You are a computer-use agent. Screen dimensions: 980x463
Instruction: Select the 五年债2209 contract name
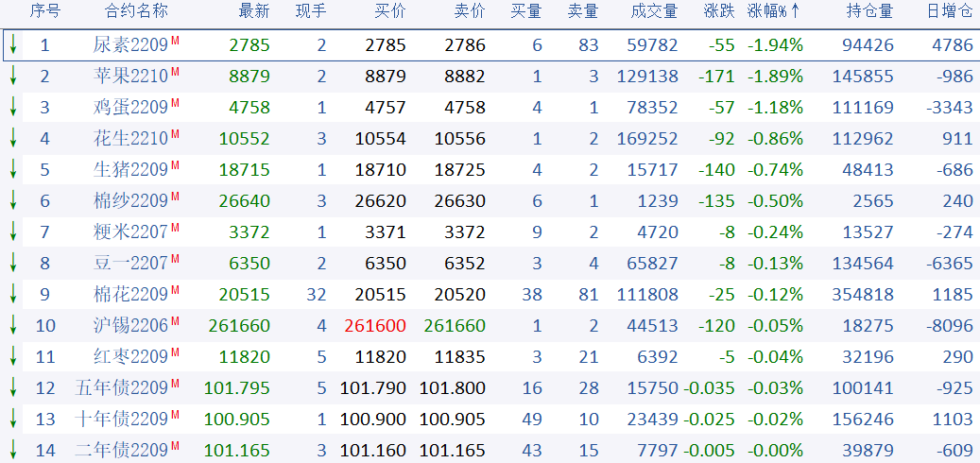122,388
